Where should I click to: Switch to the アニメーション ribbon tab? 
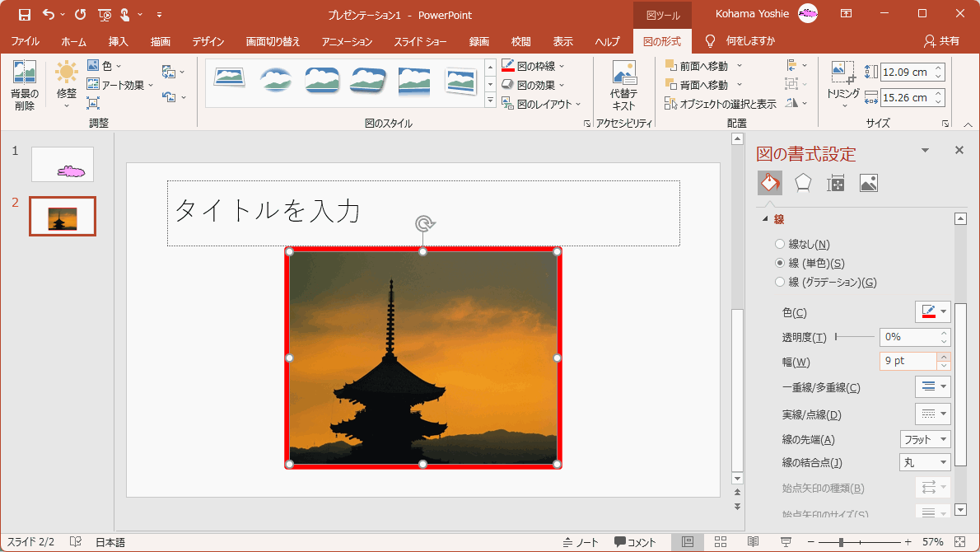[347, 40]
